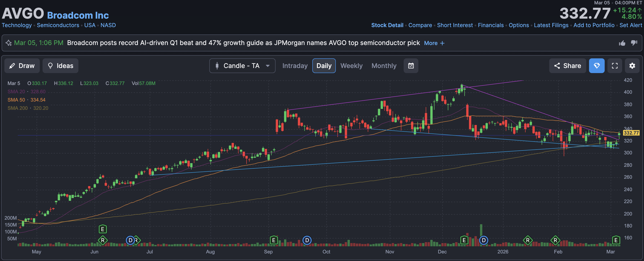644x261 pixels.
Task: Expand news with More plus link
Action: (x=434, y=43)
